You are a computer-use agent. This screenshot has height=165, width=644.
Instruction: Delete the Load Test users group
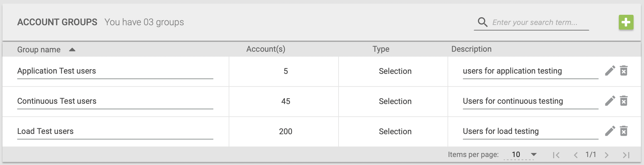pyautogui.click(x=623, y=131)
